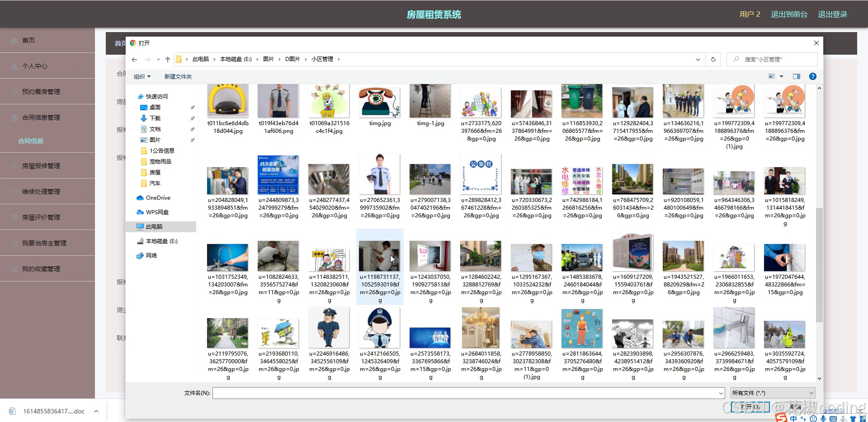Click 退出到前台 link in header

click(x=789, y=14)
